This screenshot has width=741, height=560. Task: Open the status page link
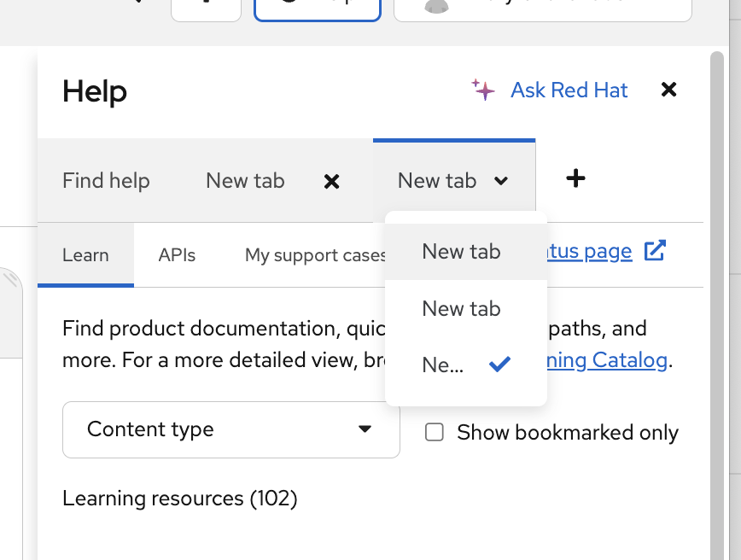click(589, 251)
